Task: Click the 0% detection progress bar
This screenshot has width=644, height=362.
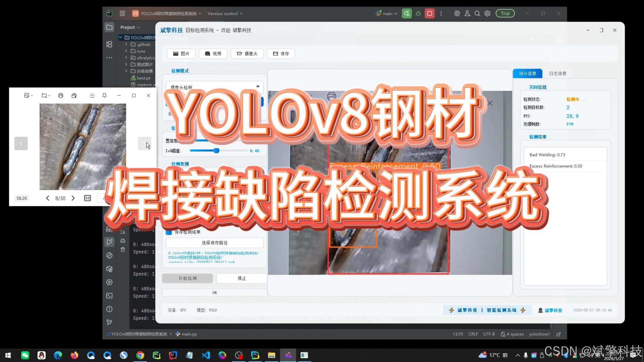Action: (x=215, y=293)
